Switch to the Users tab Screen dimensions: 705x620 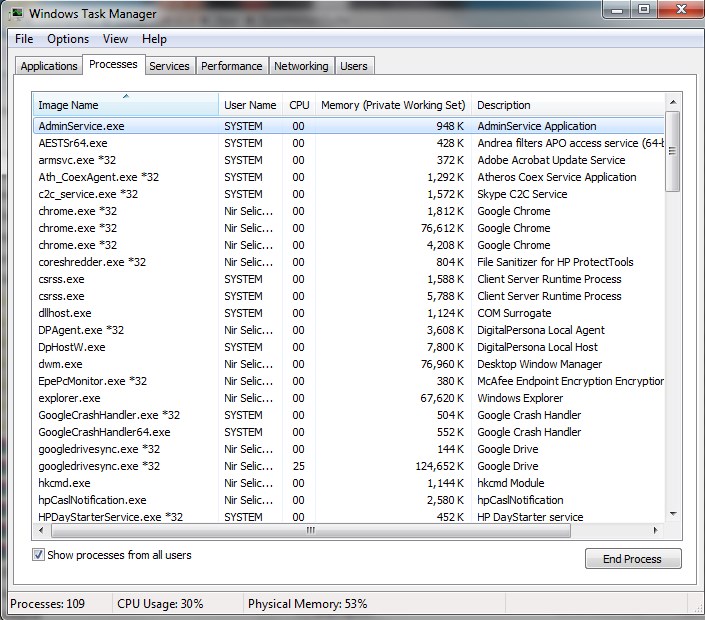point(354,66)
